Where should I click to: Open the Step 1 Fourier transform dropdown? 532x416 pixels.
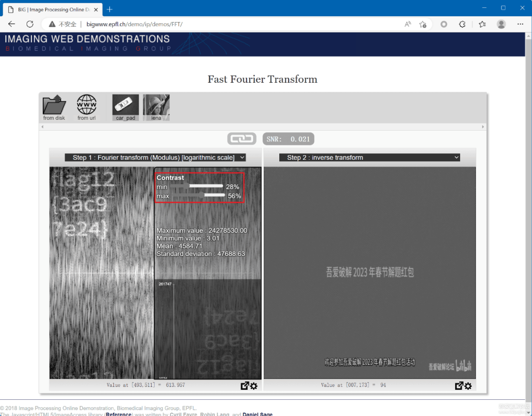tap(155, 158)
